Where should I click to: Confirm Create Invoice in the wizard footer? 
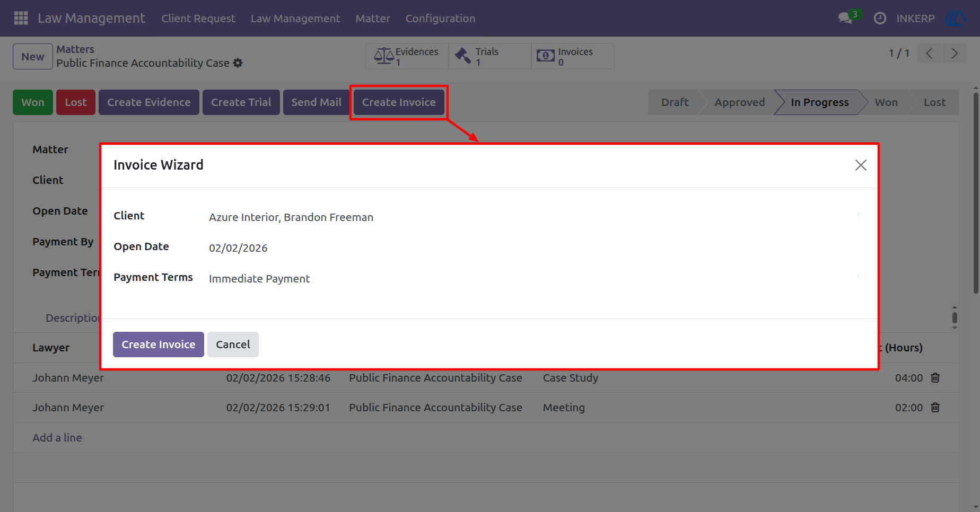tap(159, 345)
